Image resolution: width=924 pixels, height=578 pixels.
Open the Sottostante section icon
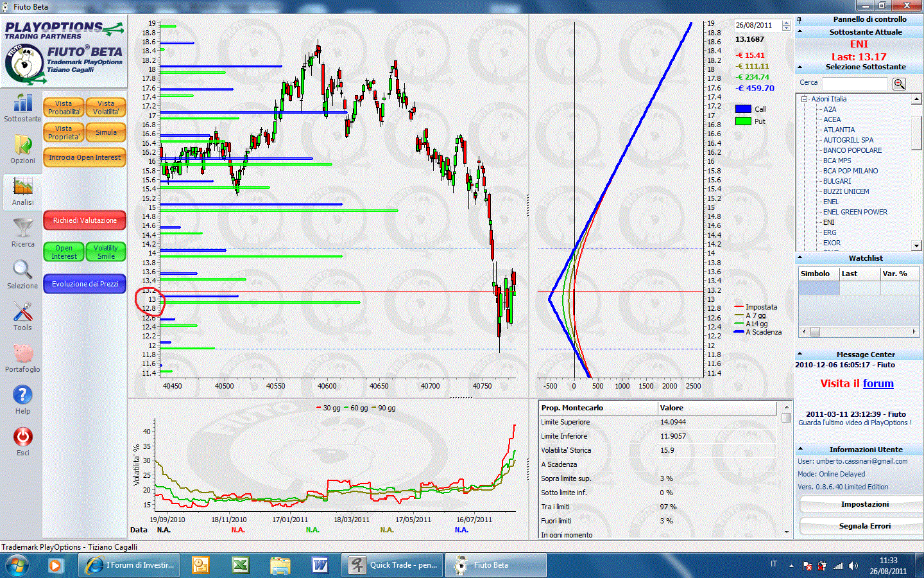[x=22, y=103]
